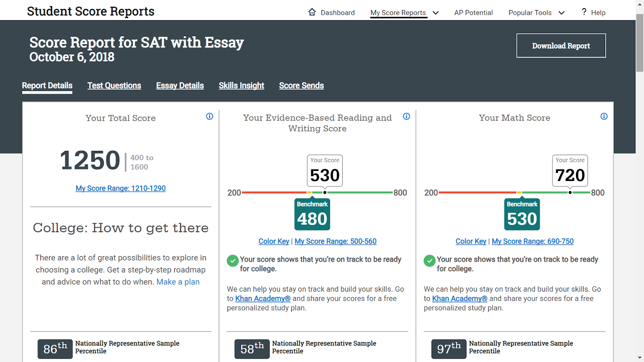
Task: Click the Math Benchmark 530 badge
Action: [x=522, y=214]
